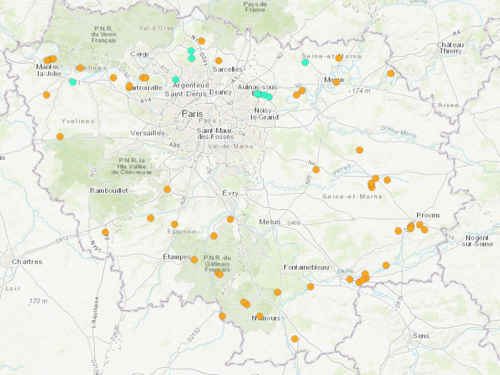Select the orange marker south of Évry
The image size is (500, 375).
[x=230, y=219]
